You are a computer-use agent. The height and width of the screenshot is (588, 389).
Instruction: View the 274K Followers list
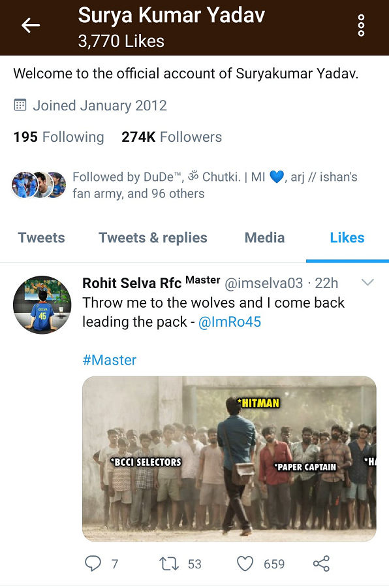tap(171, 137)
